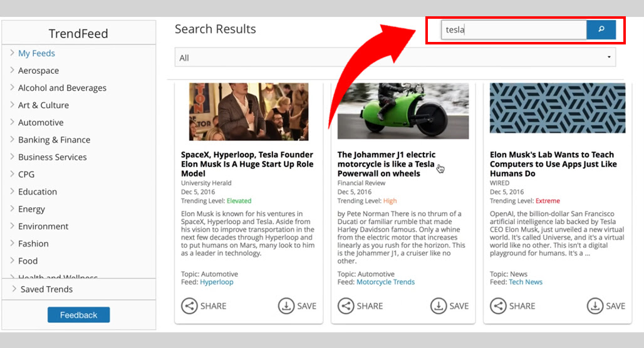Select Automotive category in sidebar
Screen dimensions: 644x348
coord(41,122)
